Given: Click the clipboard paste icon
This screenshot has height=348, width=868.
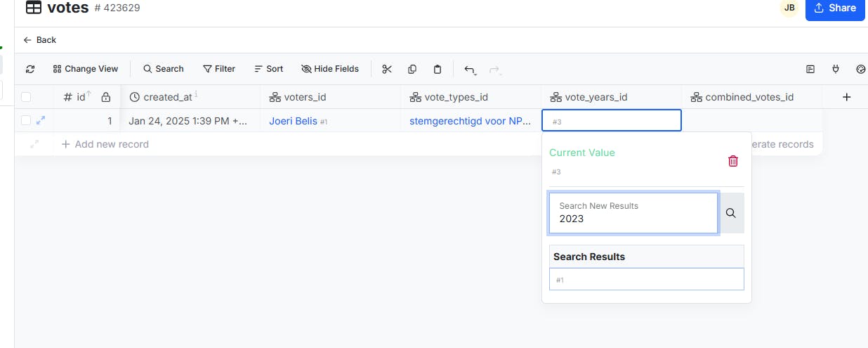Looking at the screenshot, I should coord(438,69).
